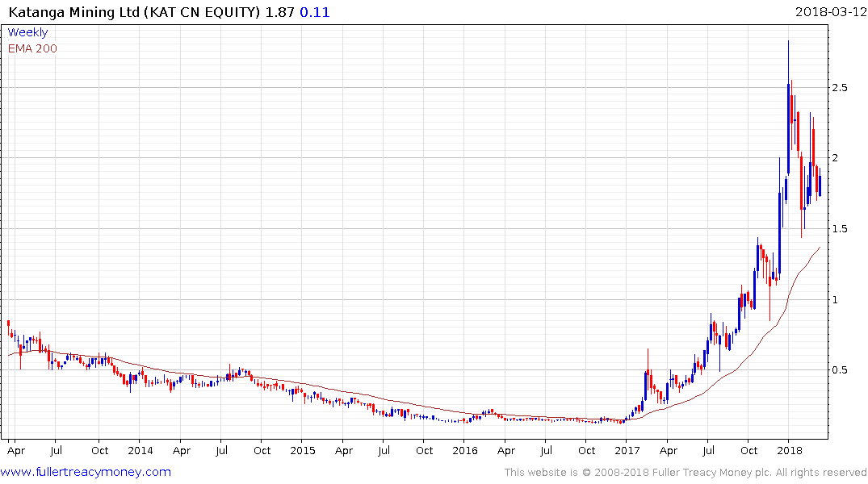Click the 1.5 price axis label
The height and width of the screenshot is (484, 868).
(x=840, y=229)
